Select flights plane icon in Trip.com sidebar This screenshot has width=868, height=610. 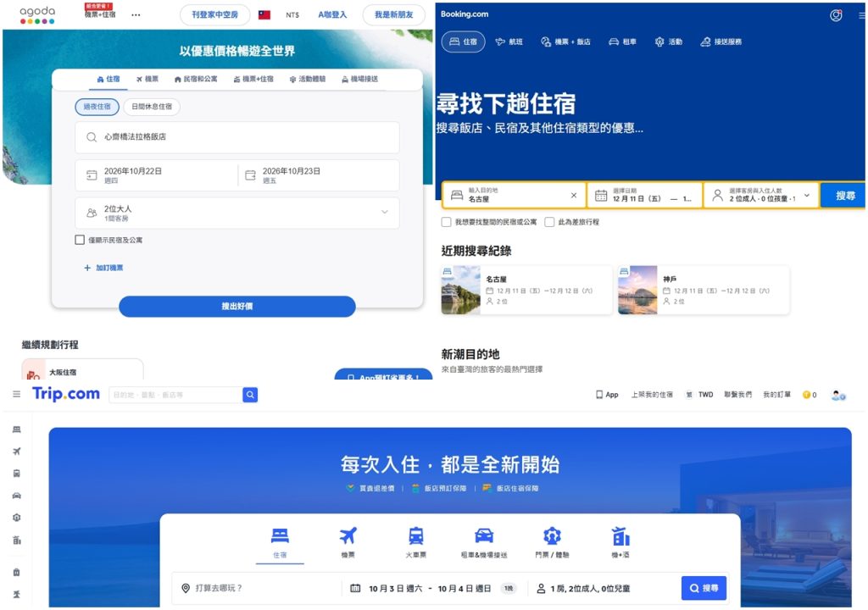tap(17, 451)
